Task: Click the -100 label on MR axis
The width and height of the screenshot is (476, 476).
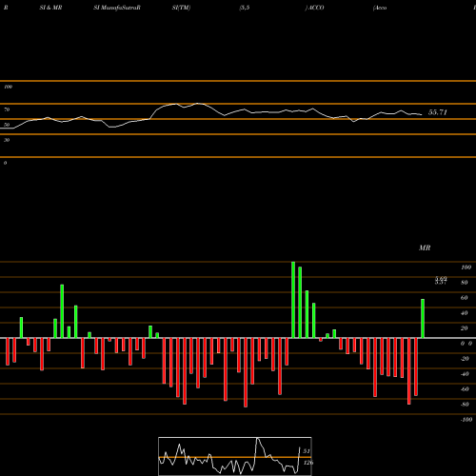Action: (466, 420)
